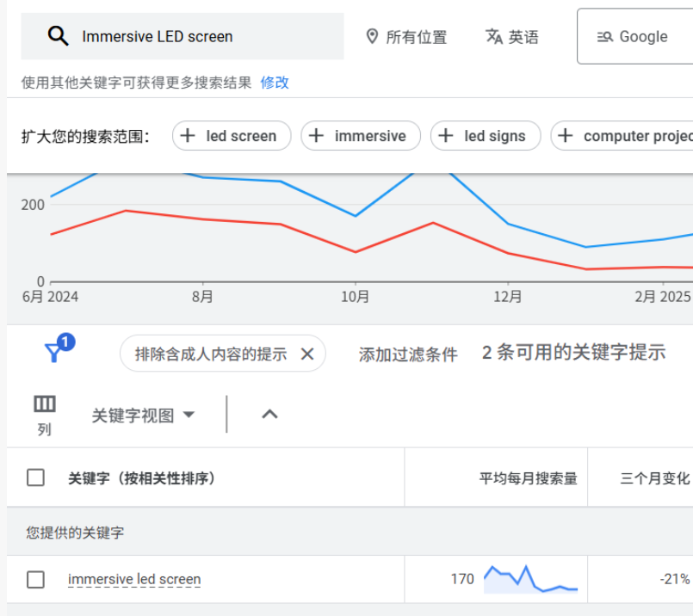Click 添加过滤条件 to add a filter
Viewport: 693px width, 616px height.
click(408, 354)
